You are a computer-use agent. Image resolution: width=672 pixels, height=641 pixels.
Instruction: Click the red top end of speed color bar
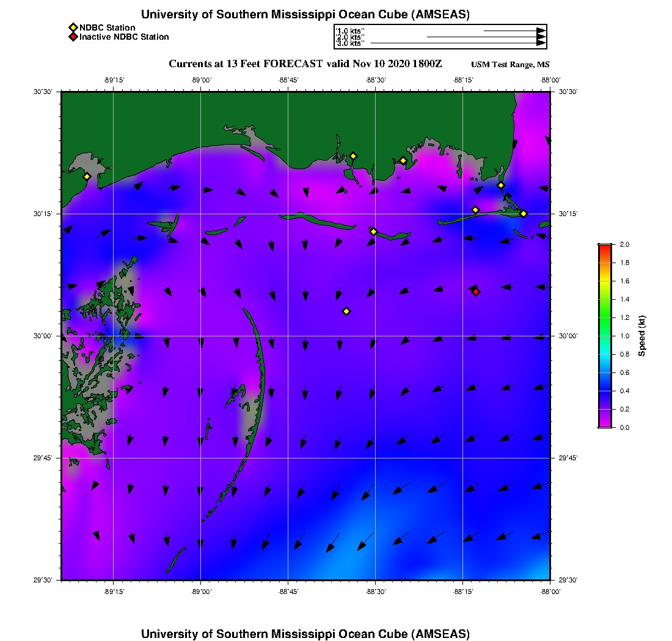605,247
